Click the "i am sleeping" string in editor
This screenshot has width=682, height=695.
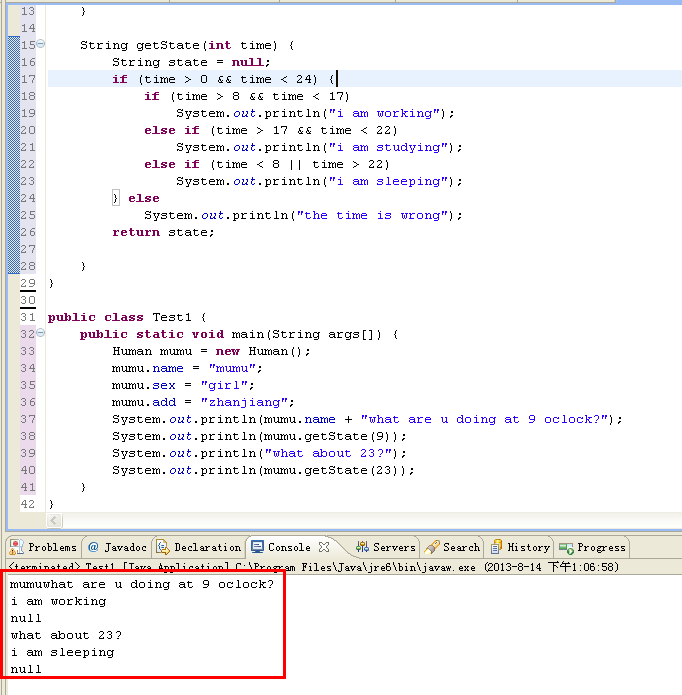[x=388, y=181]
